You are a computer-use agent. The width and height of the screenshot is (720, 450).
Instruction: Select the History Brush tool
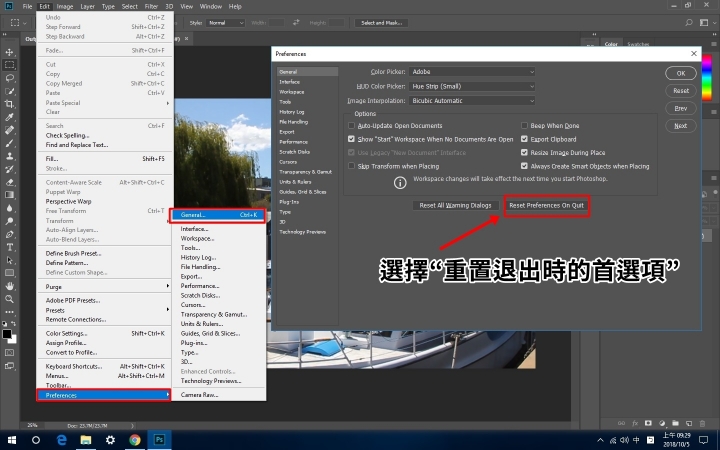(x=9, y=169)
